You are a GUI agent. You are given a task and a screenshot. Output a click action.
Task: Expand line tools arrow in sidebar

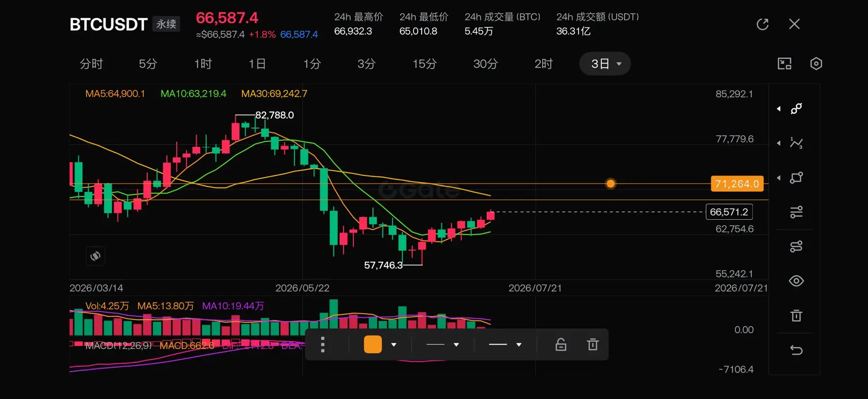pyautogui.click(x=779, y=109)
